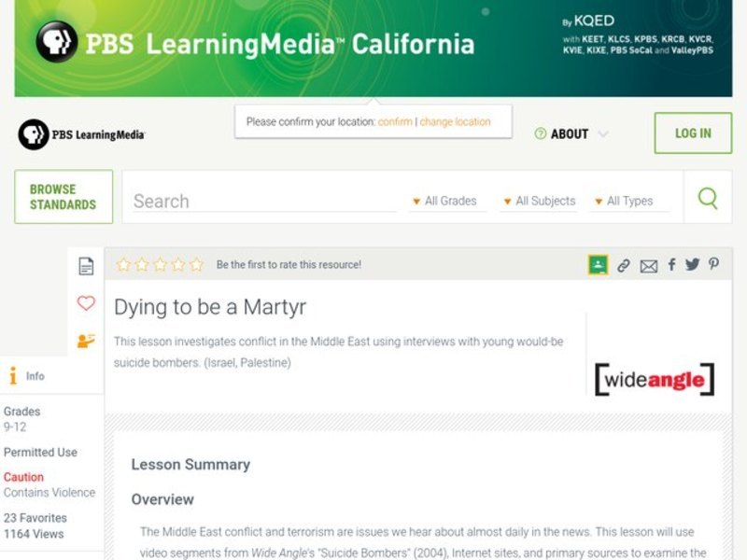The image size is (747, 560).
Task: Rate the resource five stars
Action: 196,264
